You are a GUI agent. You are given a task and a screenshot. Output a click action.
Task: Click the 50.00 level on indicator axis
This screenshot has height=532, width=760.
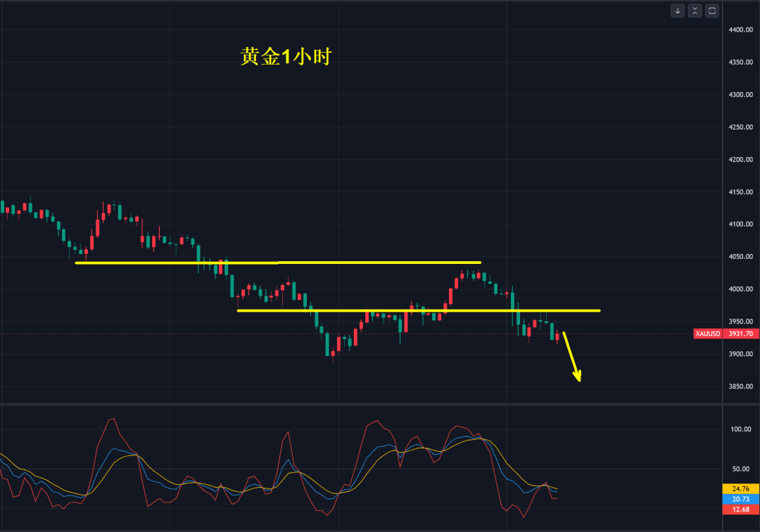pos(741,469)
